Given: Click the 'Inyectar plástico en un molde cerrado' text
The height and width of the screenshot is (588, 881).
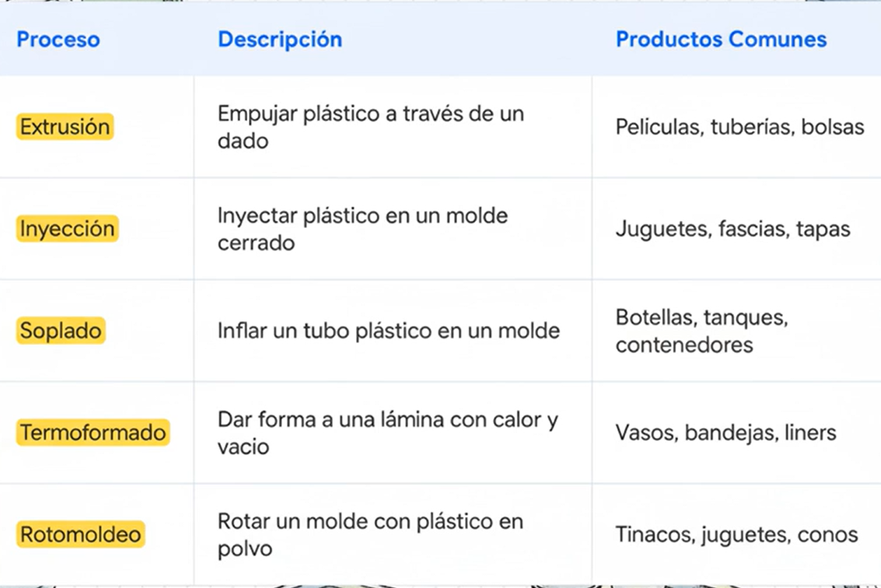Looking at the screenshot, I should pos(362,229).
